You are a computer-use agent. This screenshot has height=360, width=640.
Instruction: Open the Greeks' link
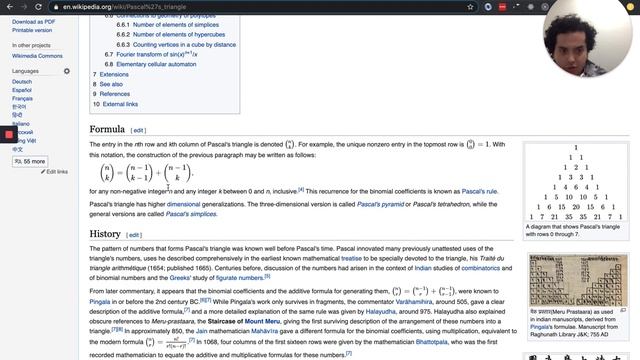[180, 278]
